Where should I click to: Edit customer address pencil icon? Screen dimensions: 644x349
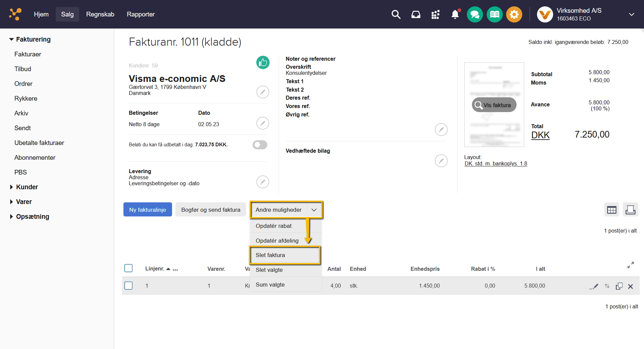tap(263, 92)
